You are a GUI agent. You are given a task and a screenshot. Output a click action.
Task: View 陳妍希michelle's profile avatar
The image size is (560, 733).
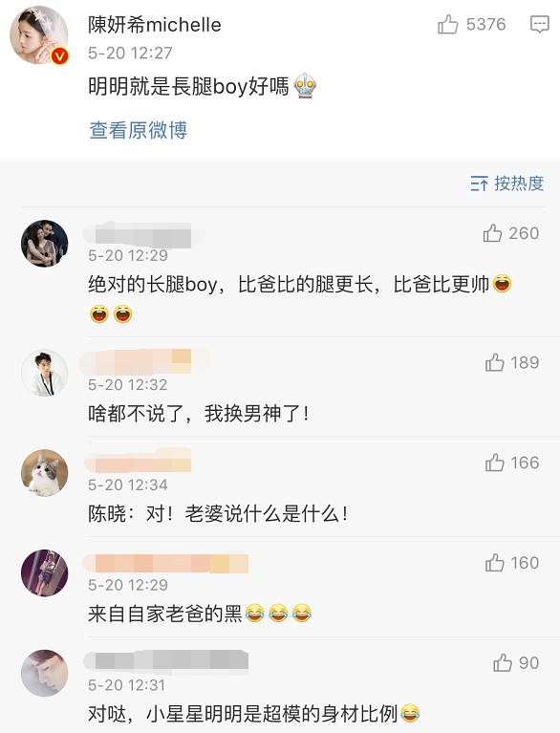click(x=39, y=34)
